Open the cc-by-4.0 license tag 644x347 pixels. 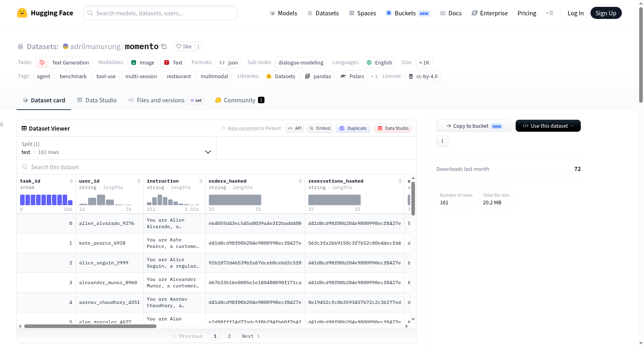pos(423,76)
